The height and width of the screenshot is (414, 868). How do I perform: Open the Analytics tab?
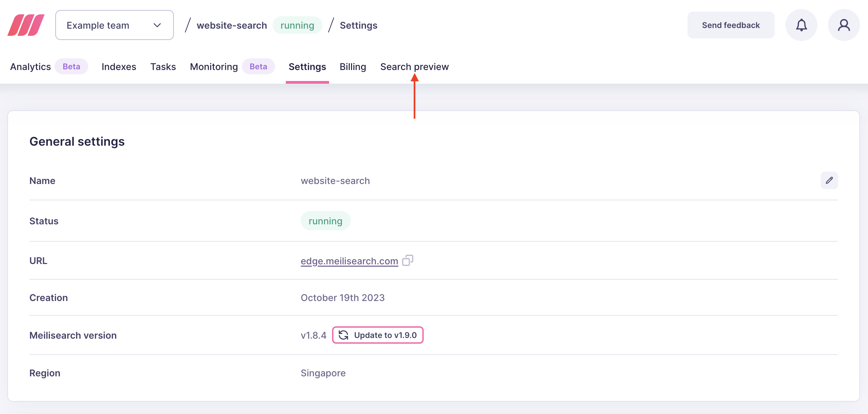click(30, 66)
